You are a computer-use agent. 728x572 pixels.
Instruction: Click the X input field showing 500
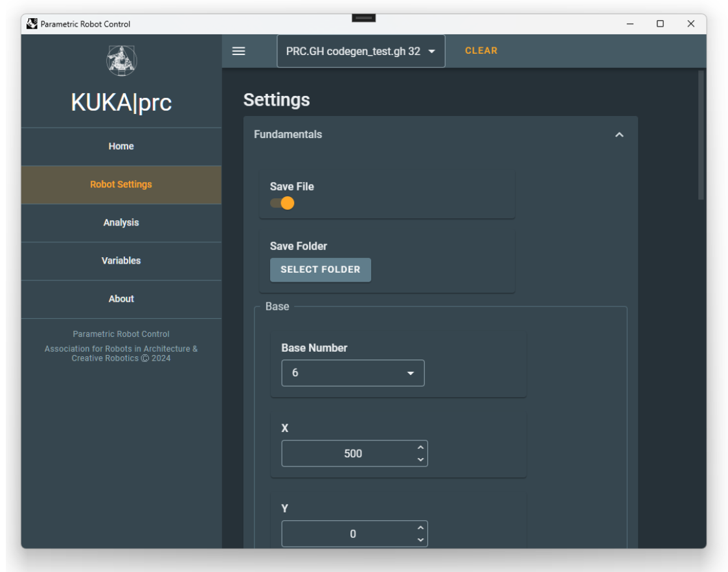pyautogui.click(x=354, y=453)
